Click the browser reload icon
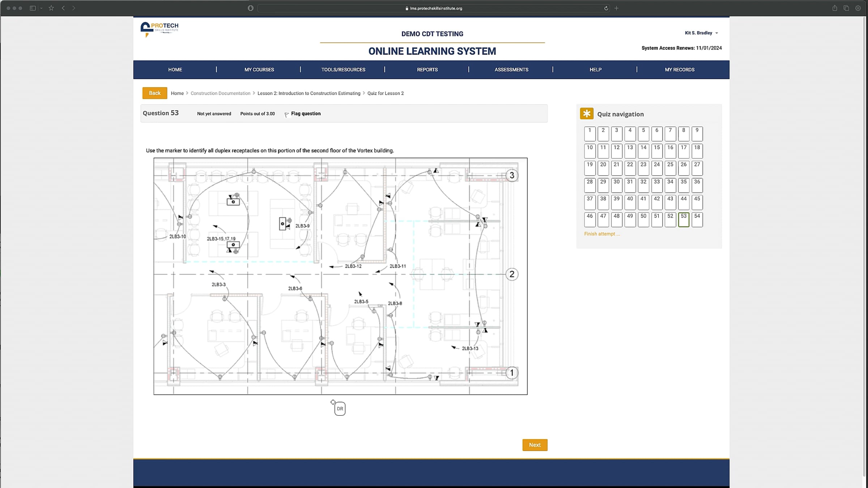The image size is (868, 488). coord(606,8)
